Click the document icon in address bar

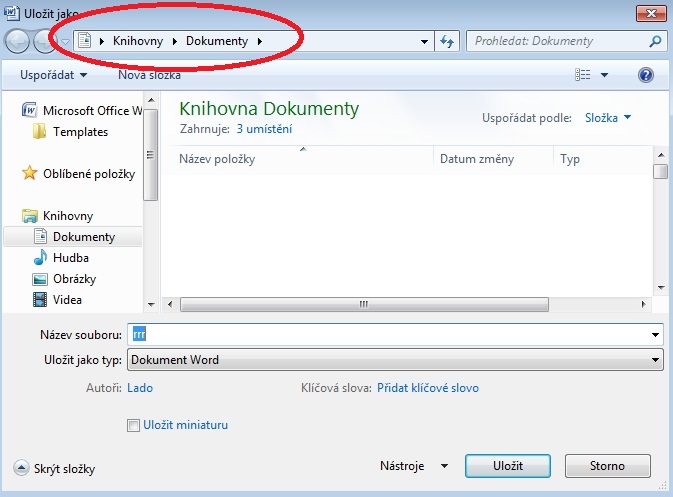[x=85, y=41]
